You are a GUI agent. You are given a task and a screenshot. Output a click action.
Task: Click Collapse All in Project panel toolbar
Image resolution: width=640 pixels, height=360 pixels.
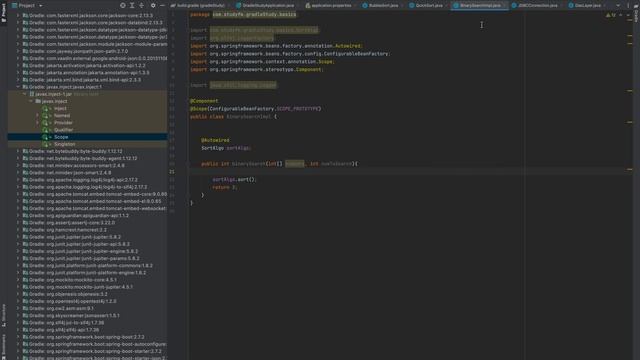141,5
